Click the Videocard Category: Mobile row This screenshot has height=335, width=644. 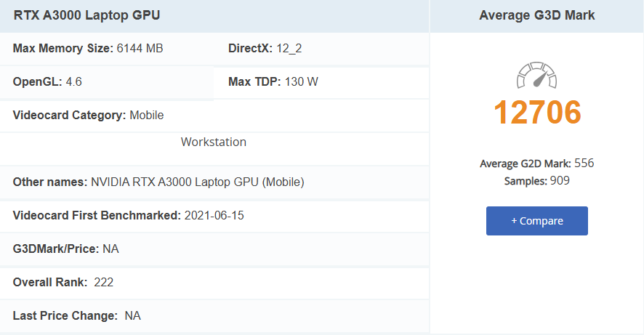click(88, 115)
